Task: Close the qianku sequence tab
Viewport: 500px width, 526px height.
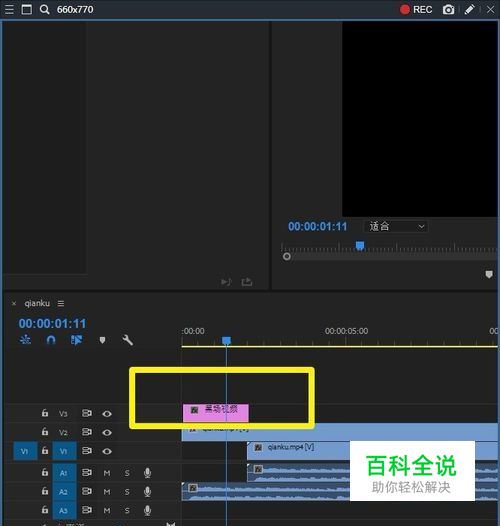Action: coord(14,304)
